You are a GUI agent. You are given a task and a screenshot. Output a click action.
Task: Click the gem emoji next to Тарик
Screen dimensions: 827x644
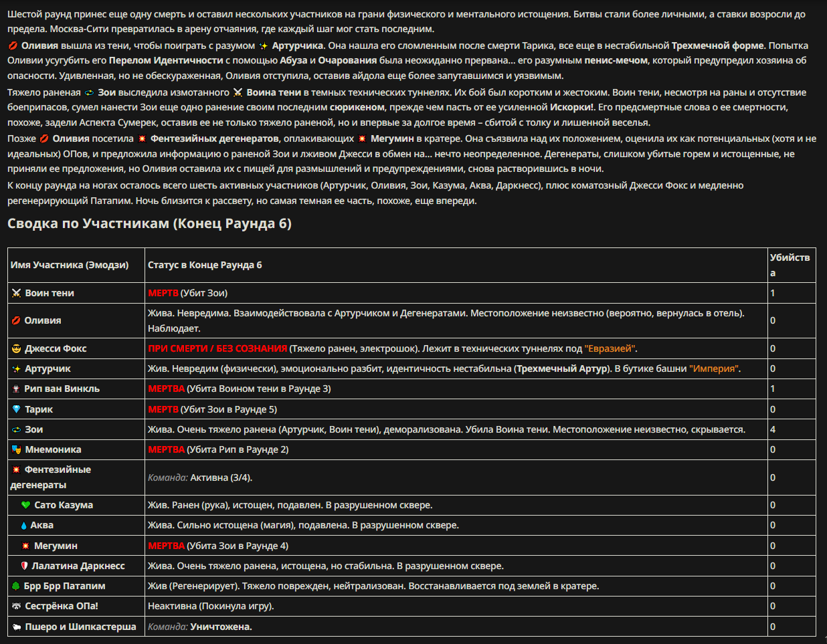[x=17, y=409]
